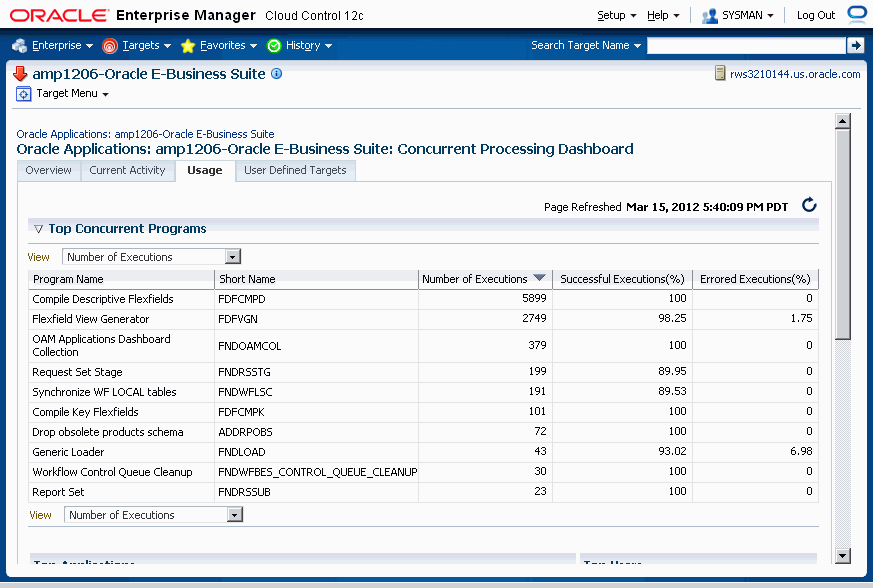Screen dimensions: 873x588
Task: Click the scroll up arrow
Action: [x=843, y=121]
